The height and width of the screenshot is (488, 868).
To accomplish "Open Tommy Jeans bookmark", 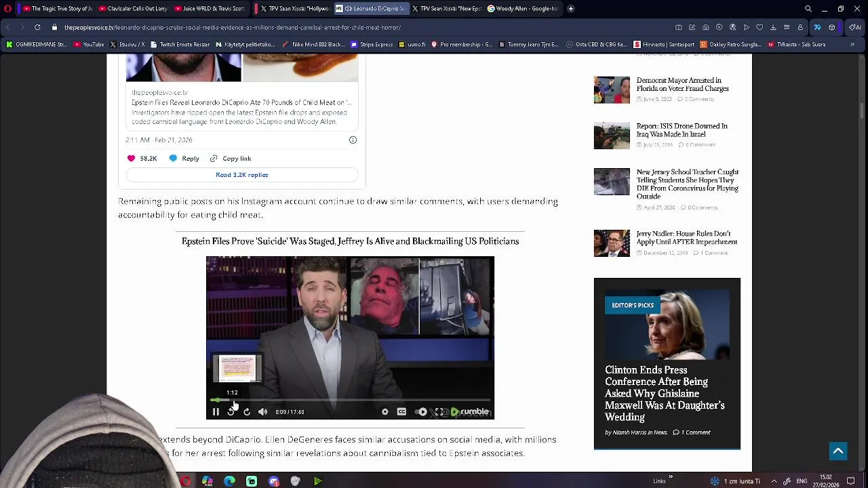I will coord(528,45).
